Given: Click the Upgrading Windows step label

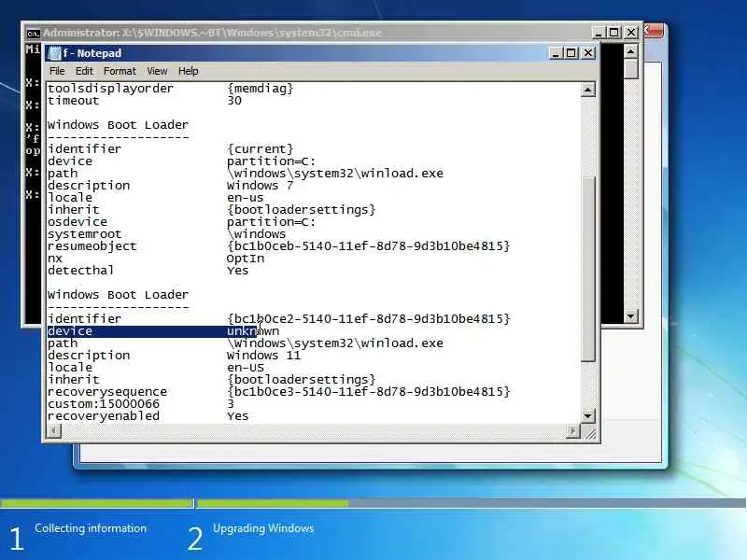Looking at the screenshot, I should 263,528.
